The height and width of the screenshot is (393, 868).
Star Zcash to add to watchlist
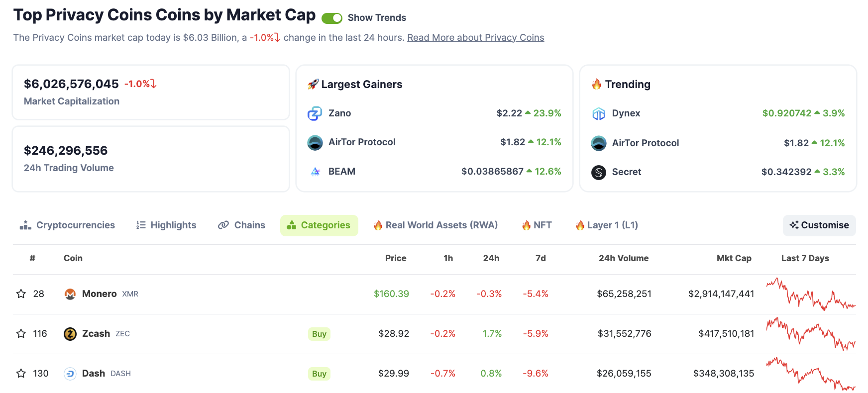[21, 334]
